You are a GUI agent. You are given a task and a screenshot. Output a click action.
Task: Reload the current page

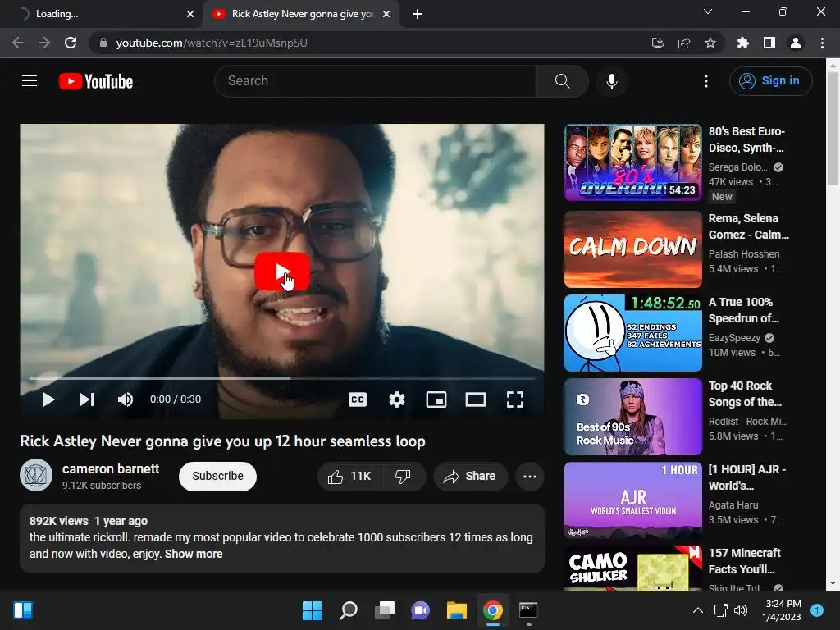71,43
